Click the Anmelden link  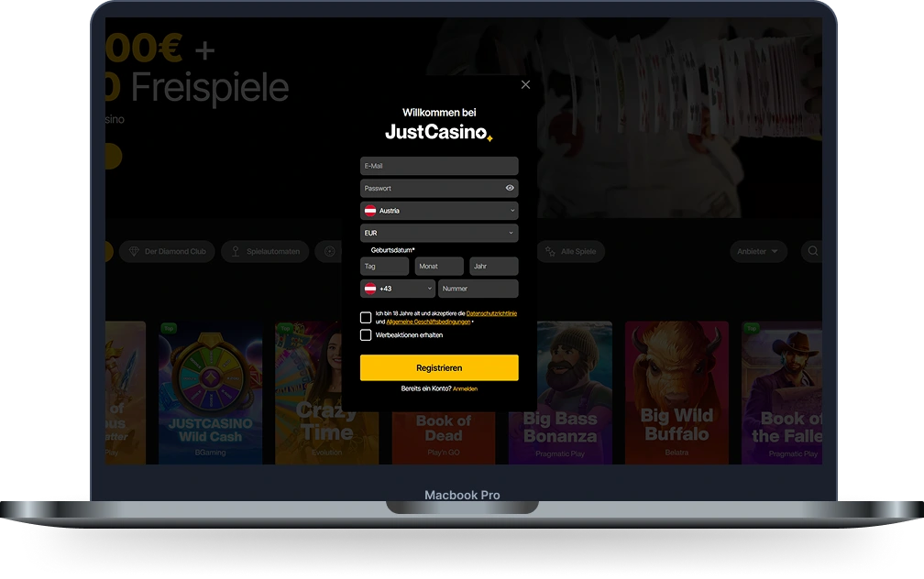[465, 388]
